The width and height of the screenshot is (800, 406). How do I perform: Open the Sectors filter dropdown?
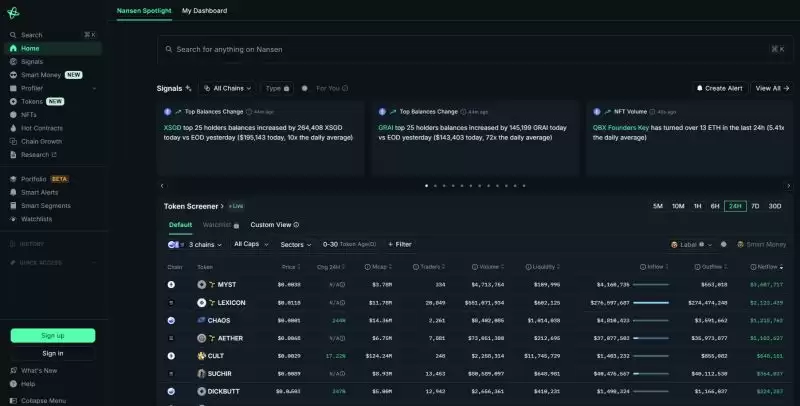(295, 244)
